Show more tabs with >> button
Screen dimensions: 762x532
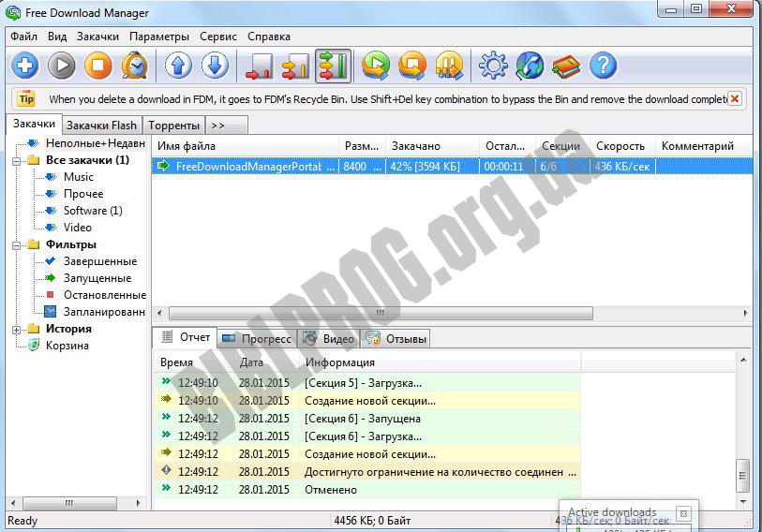coord(227,126)
